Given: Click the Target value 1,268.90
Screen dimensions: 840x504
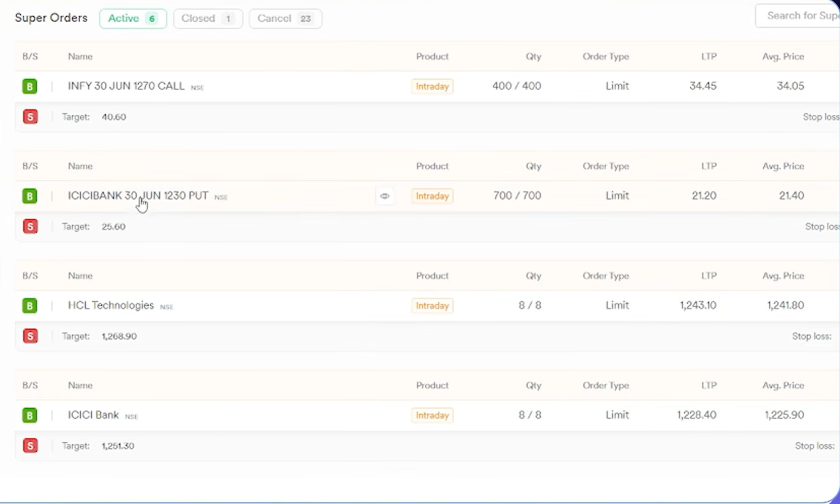Looking at the screenshot, I should 119,337.
